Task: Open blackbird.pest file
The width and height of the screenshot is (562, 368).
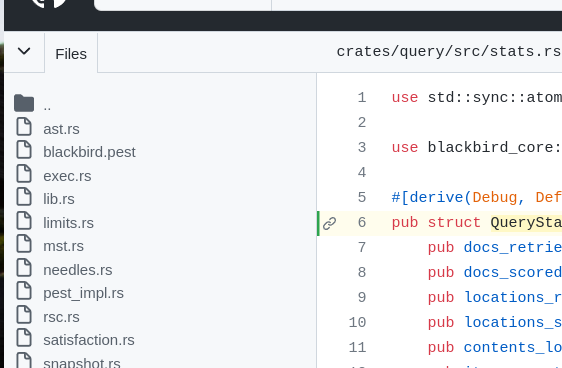Action: click(89, 152)
